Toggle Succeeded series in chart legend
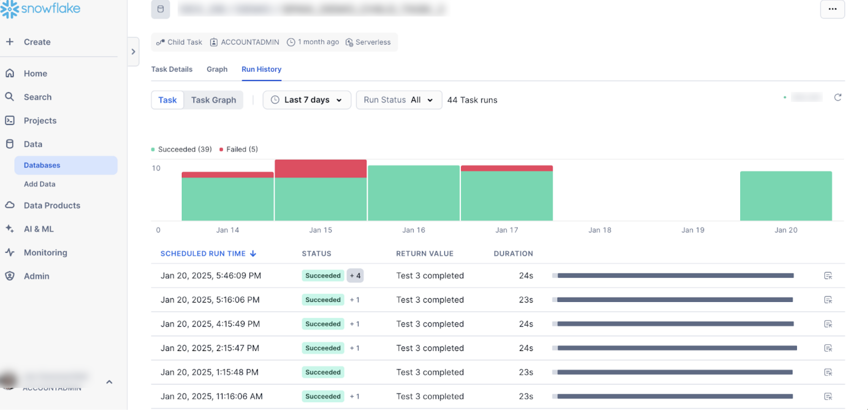 (182, 149)
